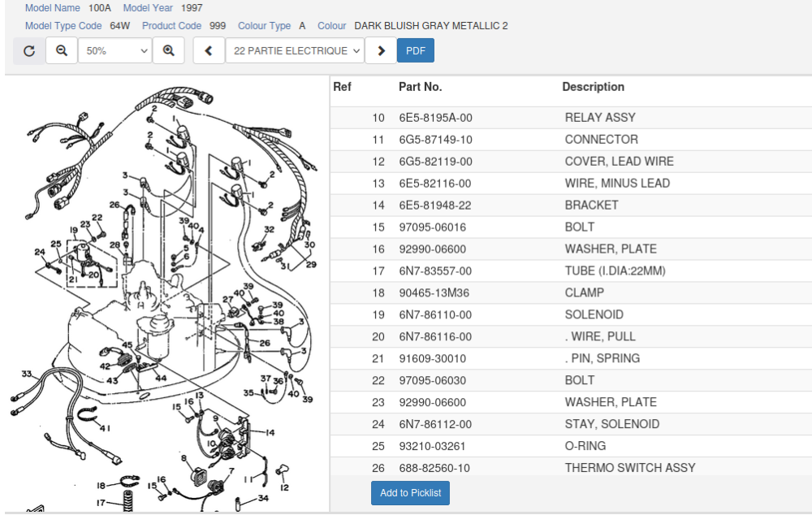Zoom out using the magnifier minus icon
The image size is (812, 515).
coord(62,50)
